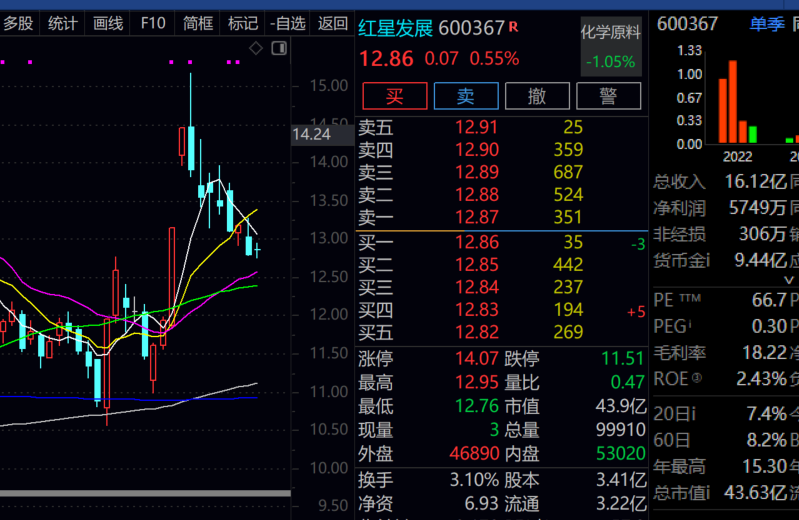
Task: Click the 撤 cancel order button
Action: 537,96
